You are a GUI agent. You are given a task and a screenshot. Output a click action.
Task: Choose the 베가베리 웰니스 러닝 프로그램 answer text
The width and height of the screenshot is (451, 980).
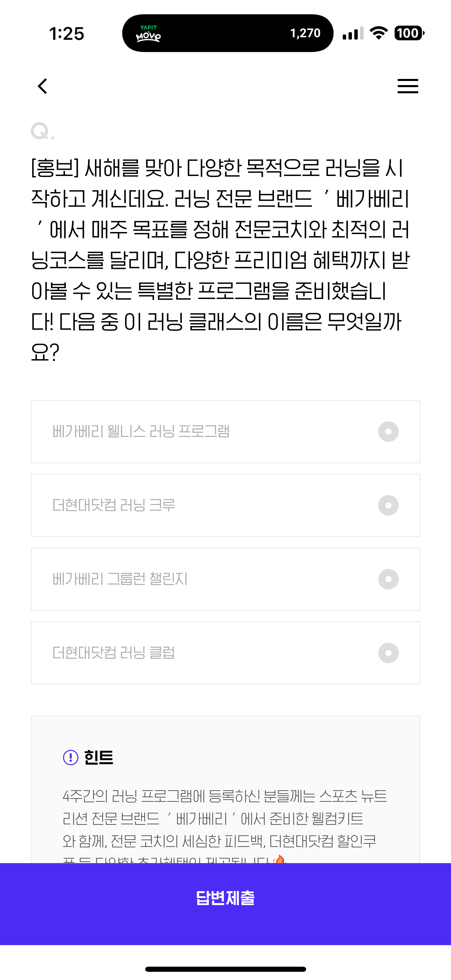click(141, 432)
